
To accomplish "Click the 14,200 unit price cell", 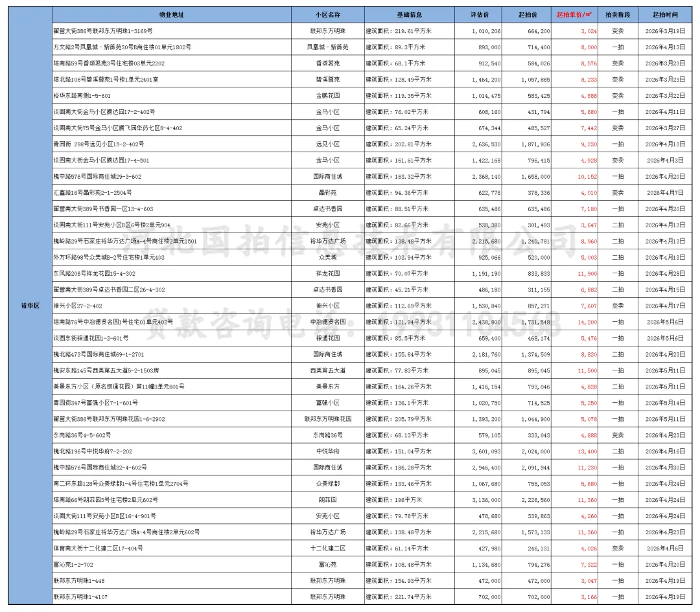I will pos(574,322).
